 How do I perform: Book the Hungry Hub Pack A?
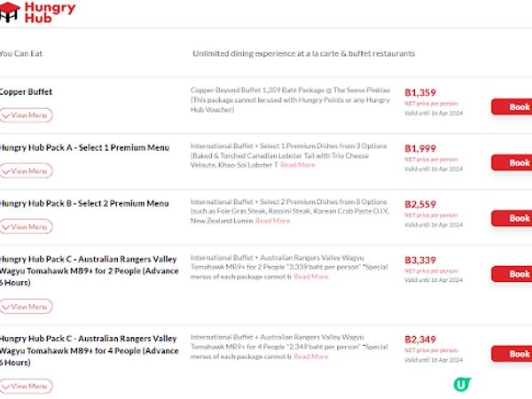[x=516, y=162]
